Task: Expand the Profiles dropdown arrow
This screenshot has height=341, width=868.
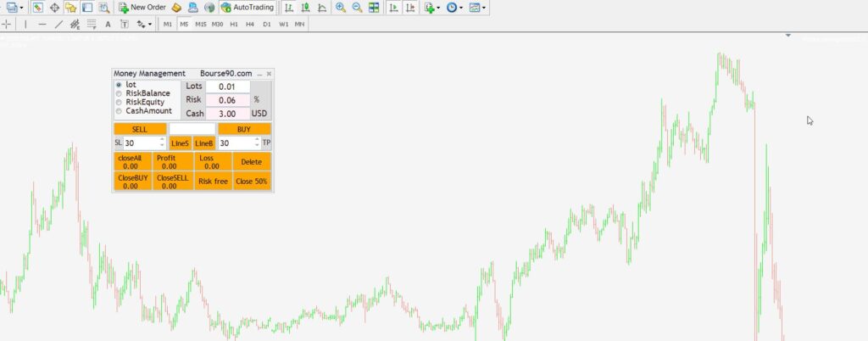Action: click(x=21, y=8)
